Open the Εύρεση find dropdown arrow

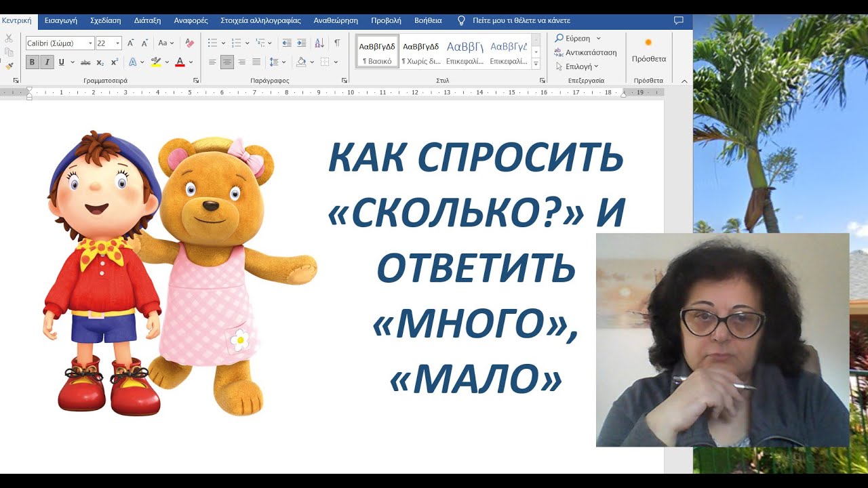point(599,39)
